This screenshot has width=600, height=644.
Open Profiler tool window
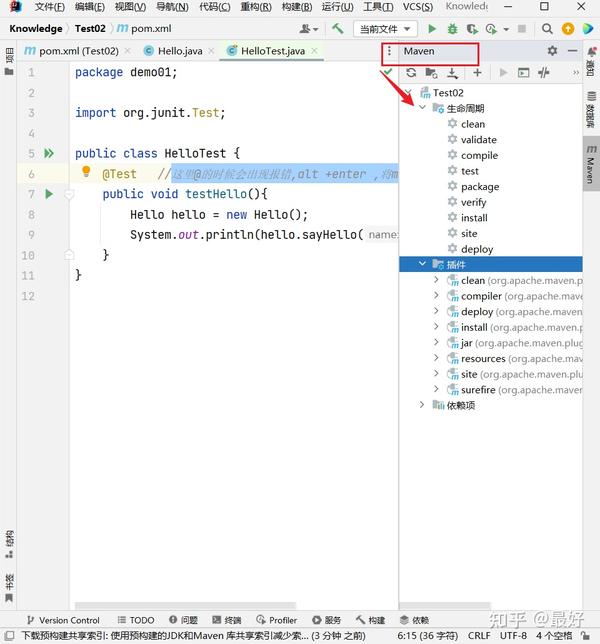point(276,620)
